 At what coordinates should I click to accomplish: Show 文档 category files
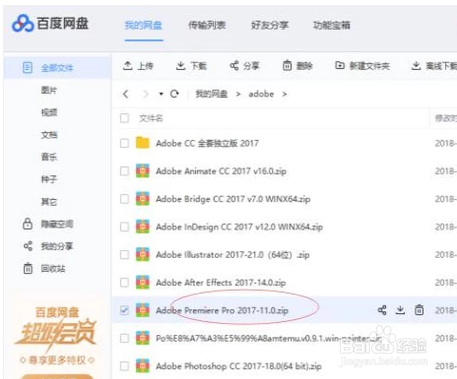tap(49, 135)
